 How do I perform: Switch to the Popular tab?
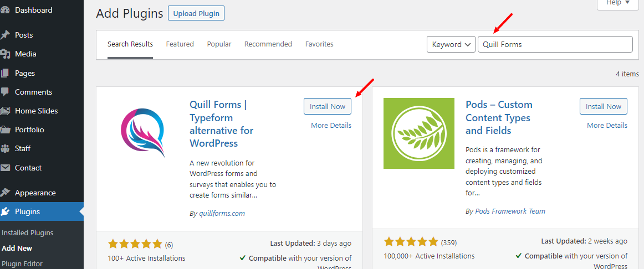(x=219, y=44)
